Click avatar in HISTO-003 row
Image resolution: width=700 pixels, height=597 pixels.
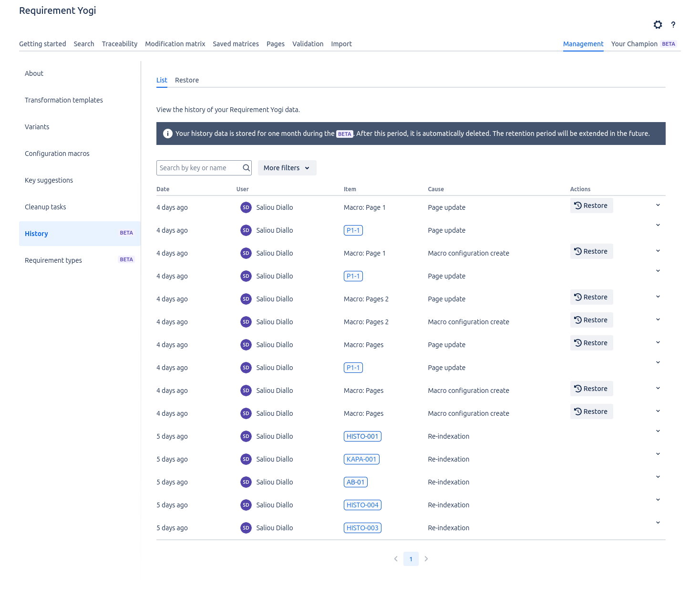pos(246,528)
